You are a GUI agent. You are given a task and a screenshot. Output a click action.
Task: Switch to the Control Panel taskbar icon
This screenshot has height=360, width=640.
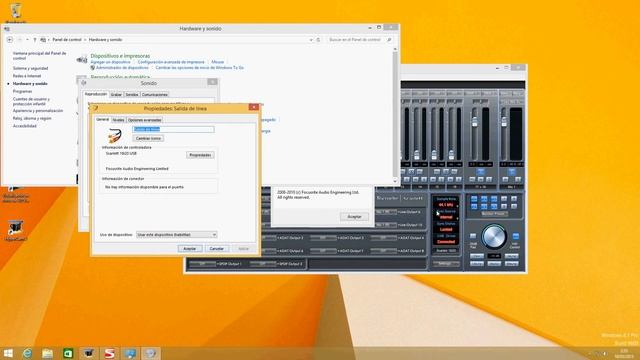point(130,353)
